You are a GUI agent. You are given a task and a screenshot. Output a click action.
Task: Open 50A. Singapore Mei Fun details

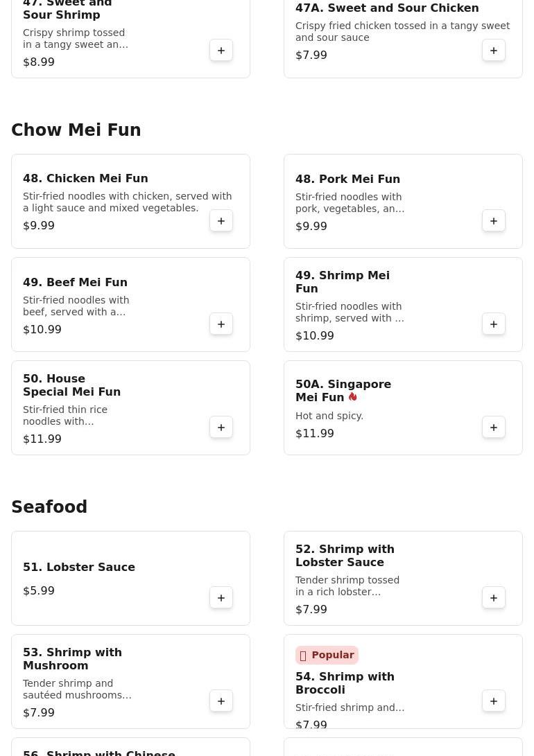point(343,391)
